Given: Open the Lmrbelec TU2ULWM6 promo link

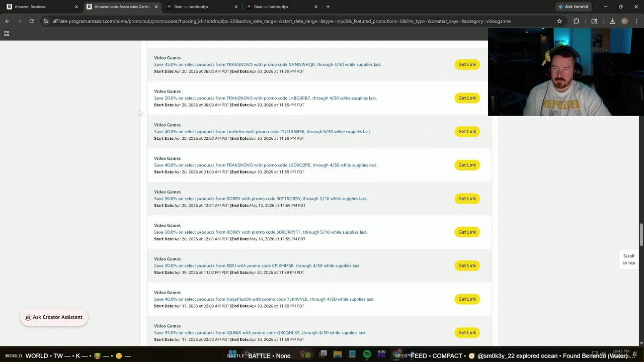Looking at the screenshot, I should tap(262, 132).
